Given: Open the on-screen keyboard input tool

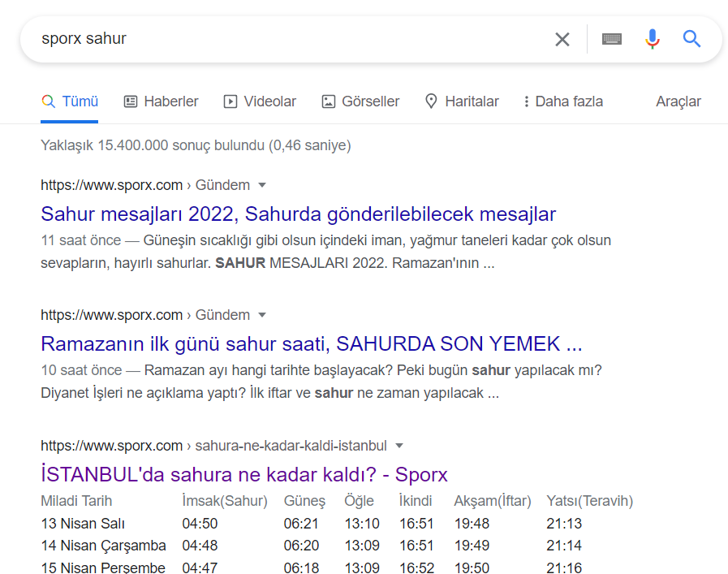Looking at the screenshot, I should tap(611, 39).
